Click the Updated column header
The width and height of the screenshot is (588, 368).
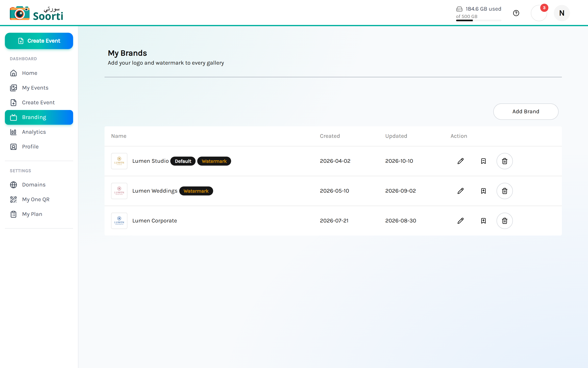tap(396, 136)
